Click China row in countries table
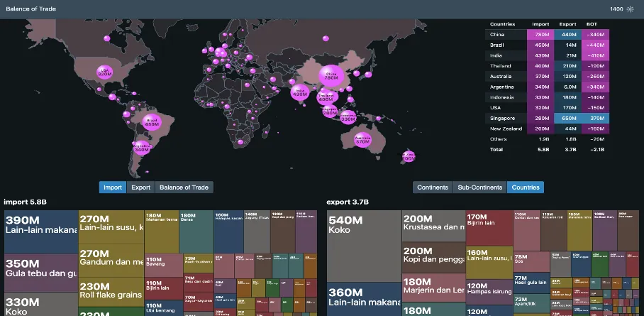 [548, 35]
